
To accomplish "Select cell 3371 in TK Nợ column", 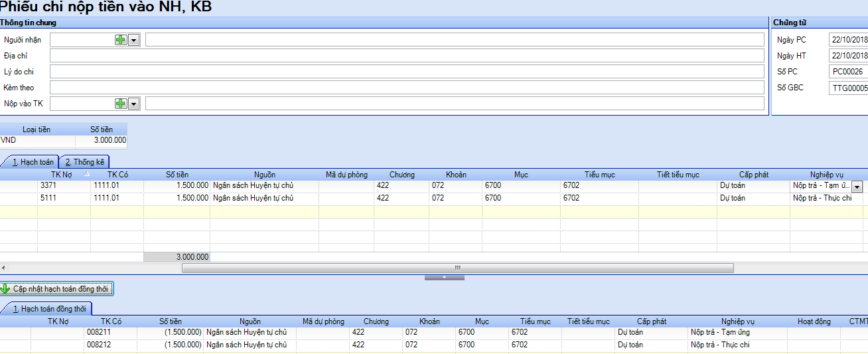I will (x=64, y=186).
